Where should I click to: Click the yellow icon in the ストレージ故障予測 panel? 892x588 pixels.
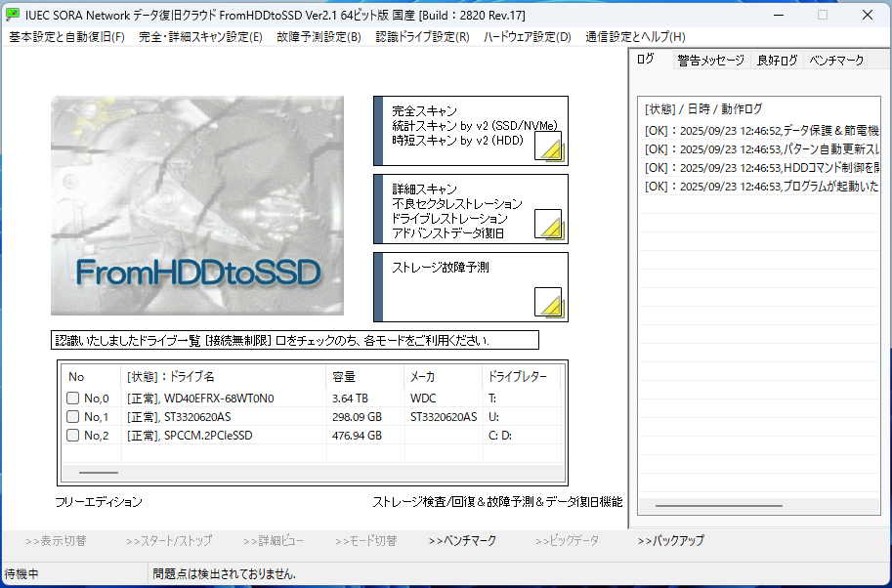(x=548, y=303)
